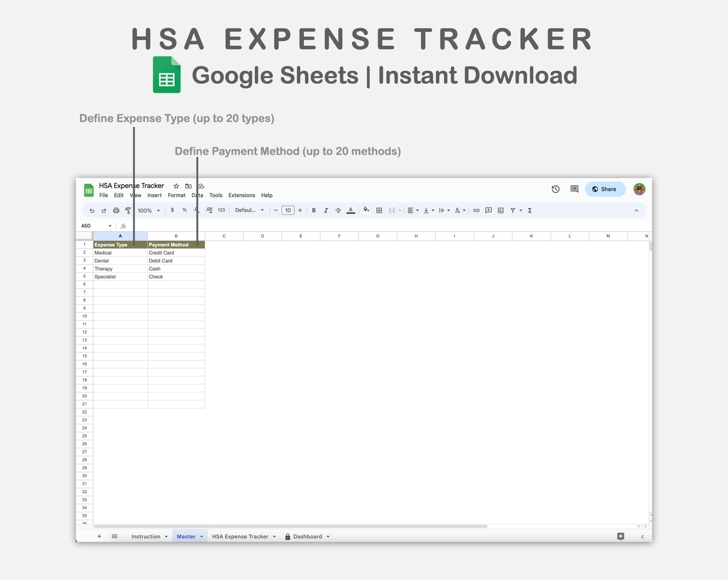Toggle bold formatting
This screenshot has height=580, width=728.
314,210
